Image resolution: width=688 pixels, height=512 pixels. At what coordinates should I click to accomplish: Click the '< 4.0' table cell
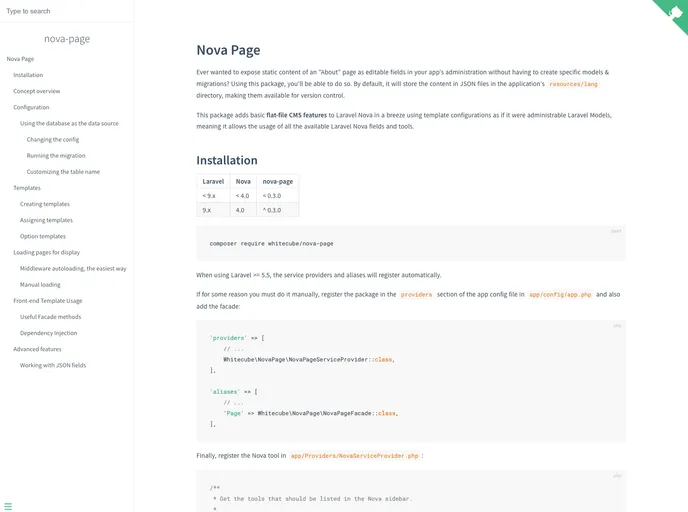point(243,196)
